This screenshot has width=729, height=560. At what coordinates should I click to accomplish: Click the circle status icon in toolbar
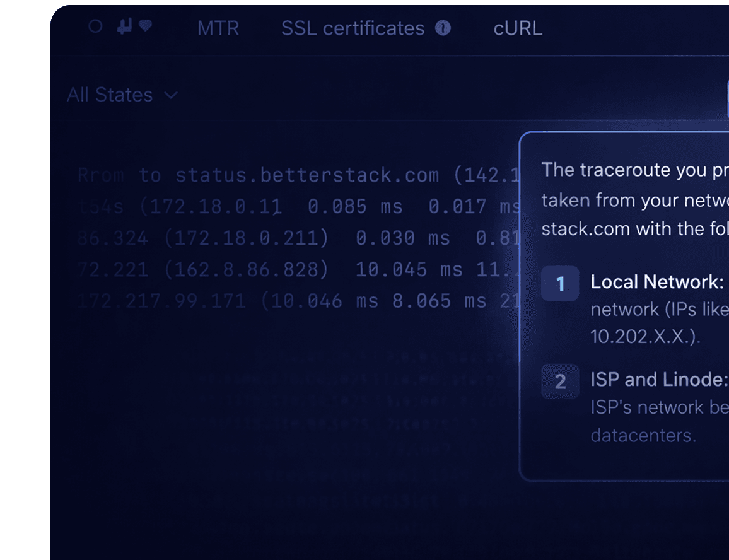(96, 27)
